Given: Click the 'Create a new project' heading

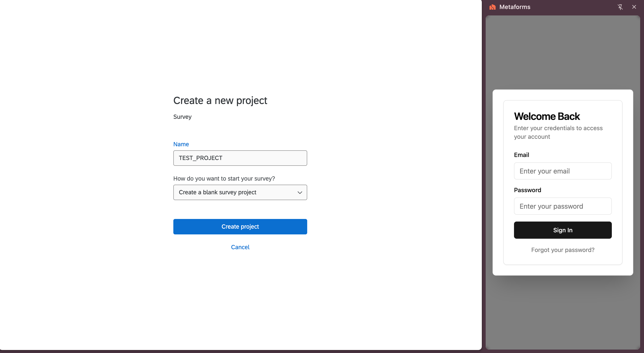Looking at the screenshot, I should pyautogui.click(x=220, y=101).
